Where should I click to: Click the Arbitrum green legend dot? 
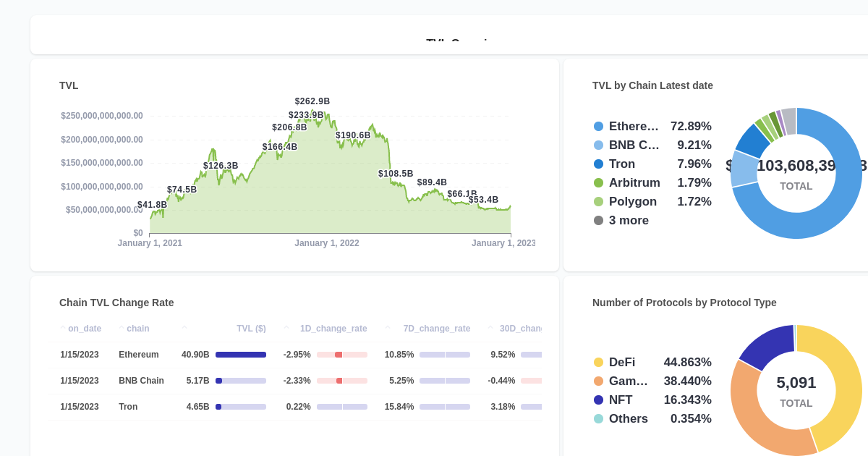597,182
